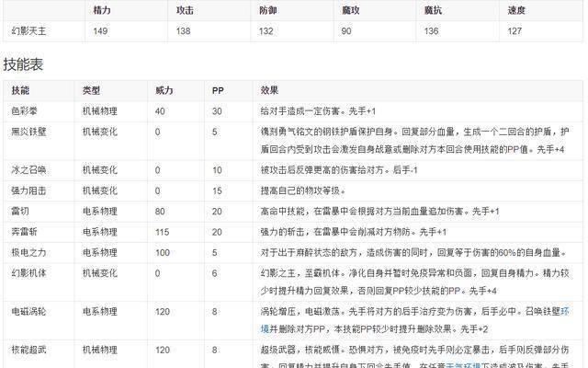Click 极电之力 effect text about 麻醉状态
Image resolution: width=588 pixels, height=368 pixels.
pos(413,252)
